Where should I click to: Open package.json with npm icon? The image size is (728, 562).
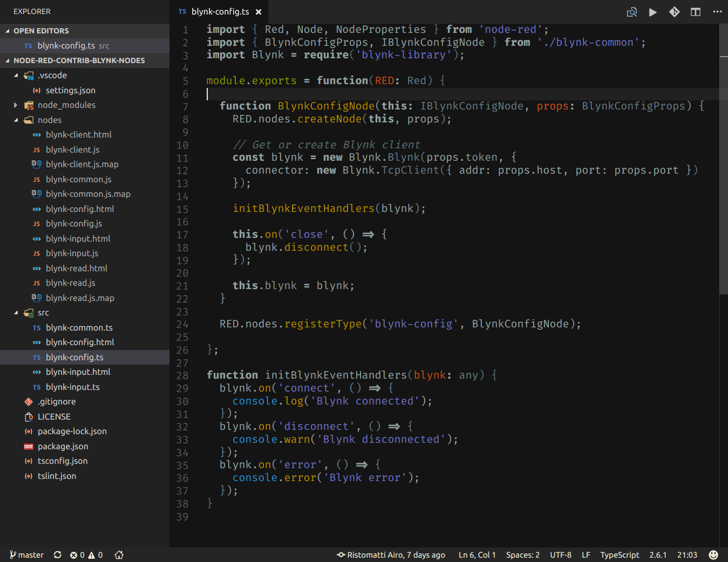pyautogui.click(x=85, y=446)
